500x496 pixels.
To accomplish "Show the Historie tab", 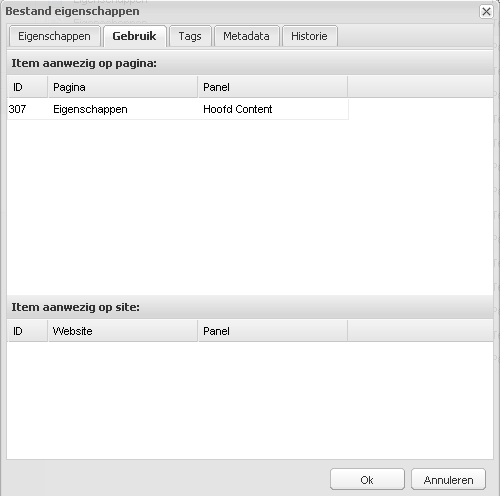I will click(x=309, y=36).
